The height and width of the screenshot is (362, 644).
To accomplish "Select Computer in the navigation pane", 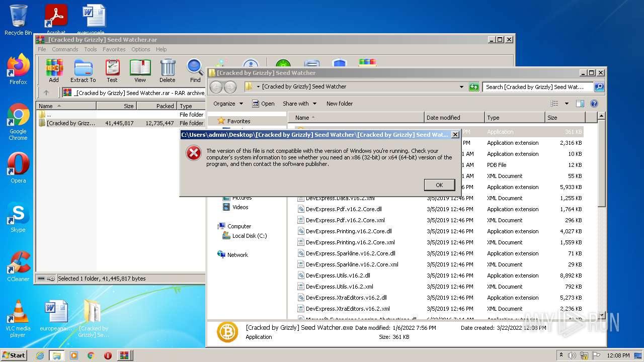I will tap(239, 226).
